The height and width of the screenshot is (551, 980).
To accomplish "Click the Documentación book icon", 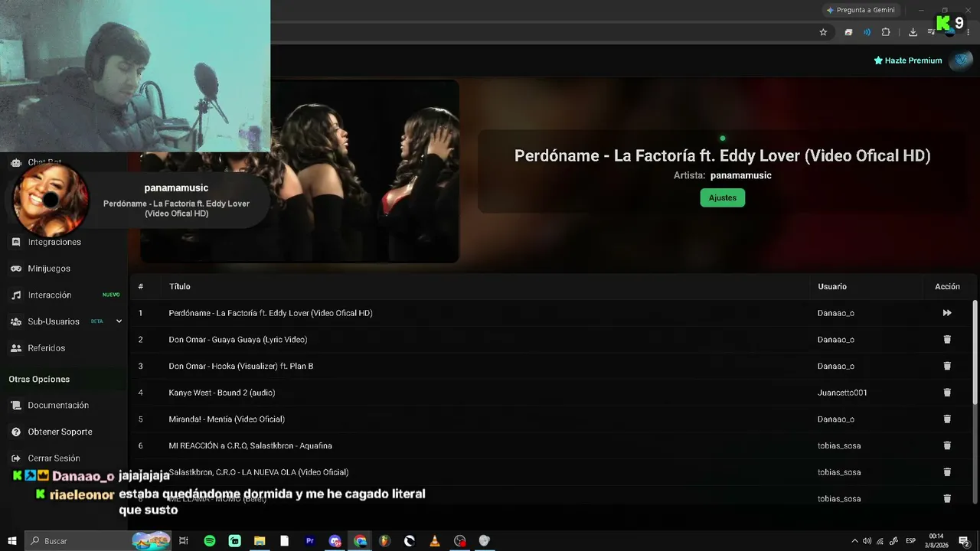I will [15, 405].
